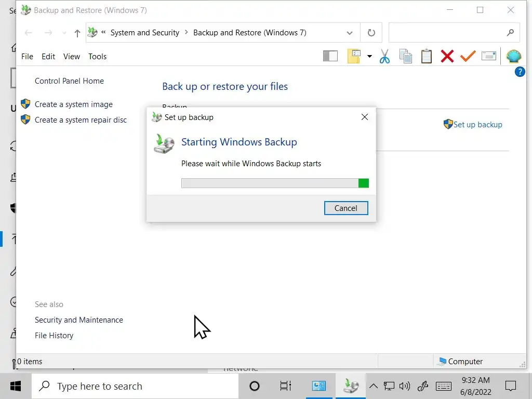Click the folder options notepad icon
The height and width of the screenshot is (399, 532).
pyautogui.click(x=354, y=56)
